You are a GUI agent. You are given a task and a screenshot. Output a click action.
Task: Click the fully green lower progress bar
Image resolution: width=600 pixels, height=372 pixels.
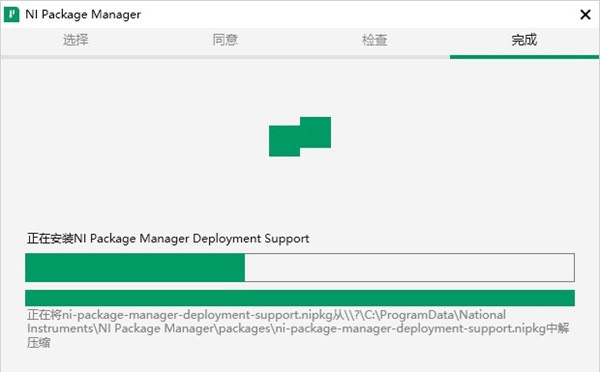click(x=300, y=298)
